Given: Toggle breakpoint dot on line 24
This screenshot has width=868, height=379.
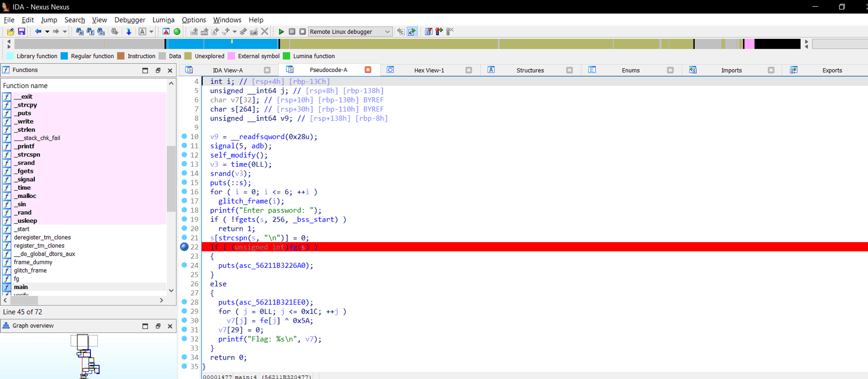Looking at the screenshot, I should [184, 265].
